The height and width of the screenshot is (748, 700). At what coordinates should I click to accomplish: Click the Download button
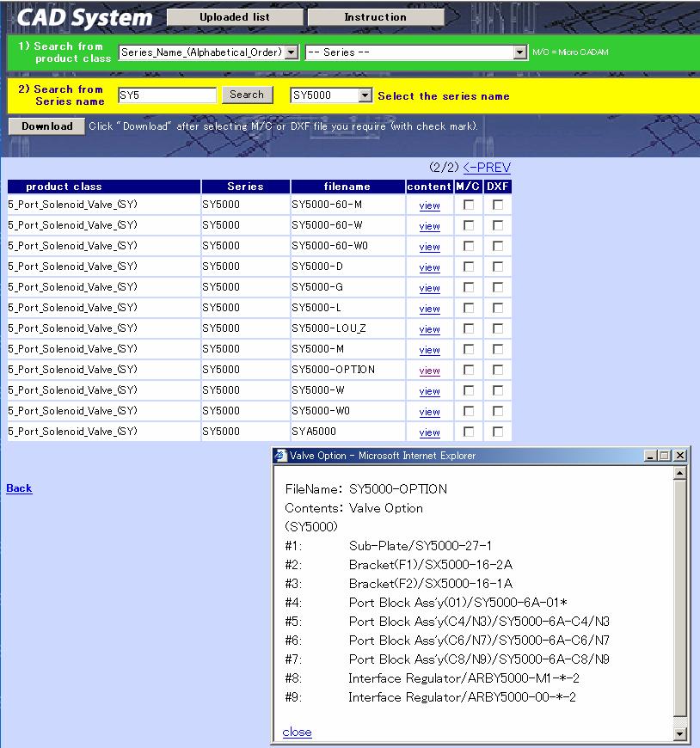coord(46,126)
